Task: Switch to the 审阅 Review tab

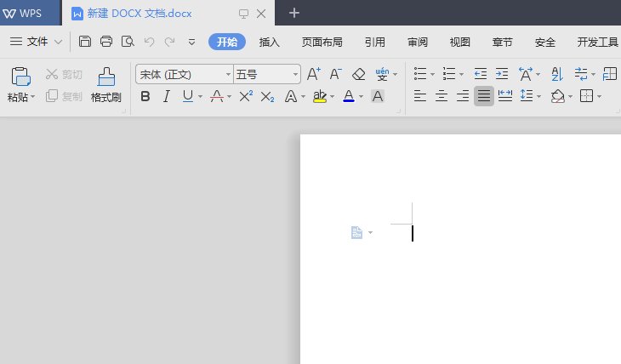Action: [418, 42]
